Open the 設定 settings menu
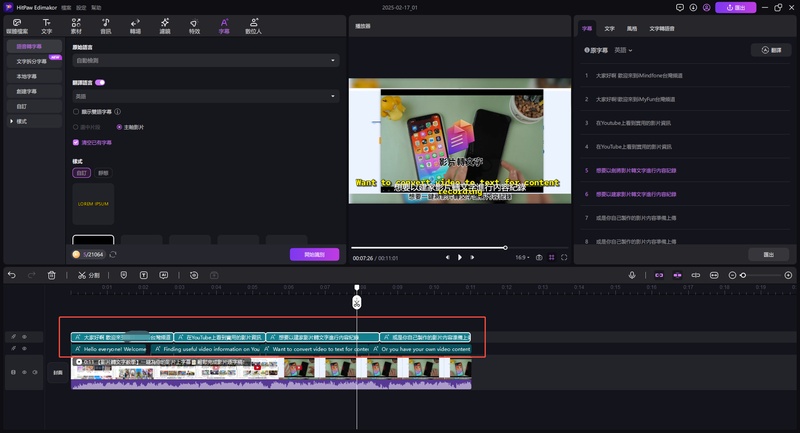This screenshot has width=800, height=433. click(x=81, y=8)
